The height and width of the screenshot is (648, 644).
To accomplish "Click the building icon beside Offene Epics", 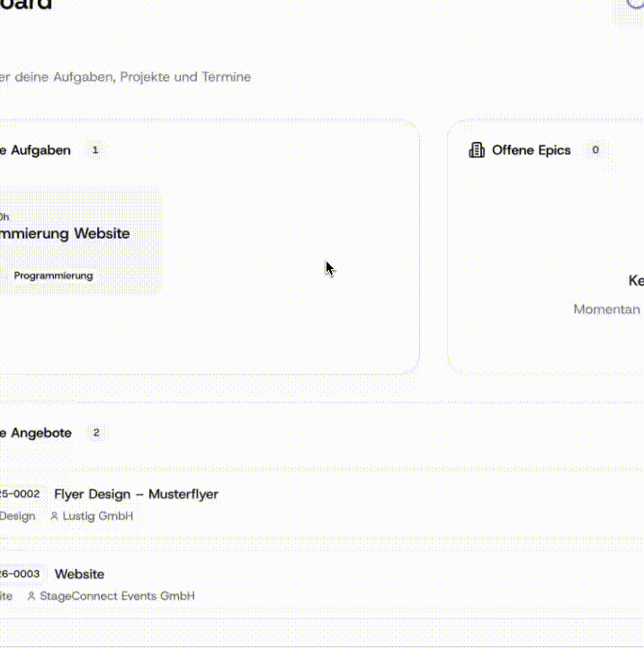I will pyautogui.click(x=477, y=150).
